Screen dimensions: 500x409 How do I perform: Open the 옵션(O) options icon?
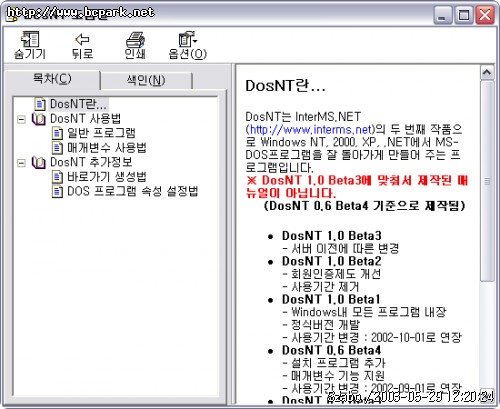(x=188, y=39)
